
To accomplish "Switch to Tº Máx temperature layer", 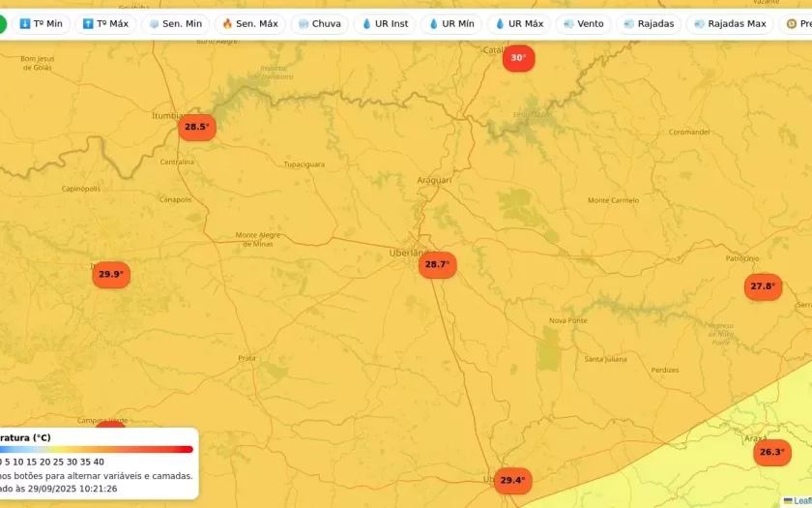I will 105,23.
